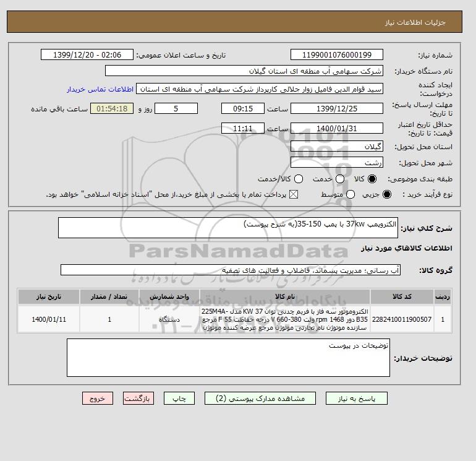Click the need date cell 1400/01/11

pos(49,319)
